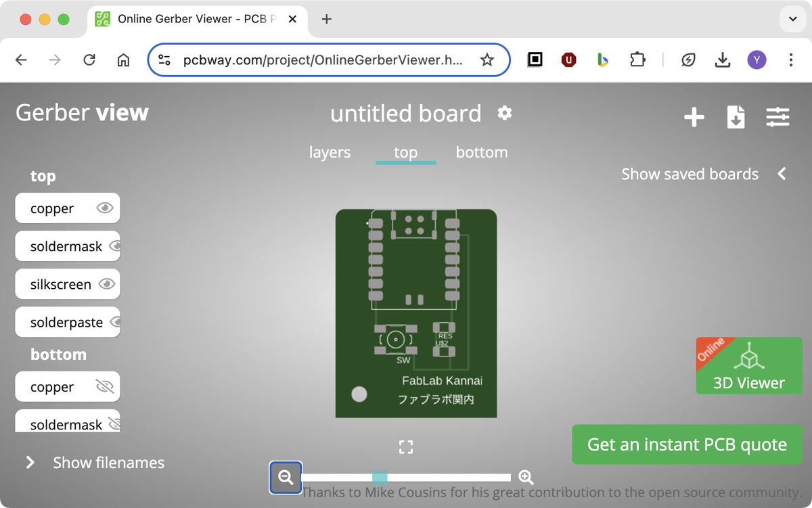Go to browser home page
The height and width of the screenshot is (508, 812).
coord(123,60)
